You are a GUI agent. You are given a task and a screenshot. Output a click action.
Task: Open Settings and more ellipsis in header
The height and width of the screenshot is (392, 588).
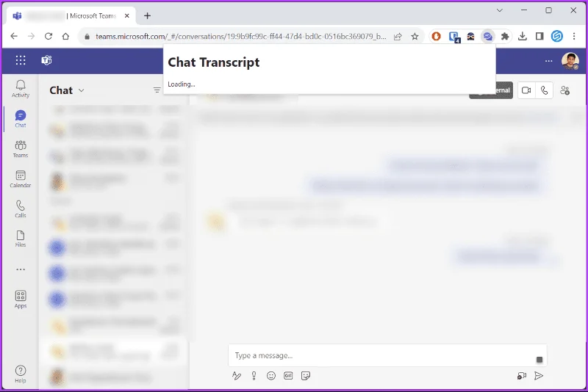click(x=548, y=61)
